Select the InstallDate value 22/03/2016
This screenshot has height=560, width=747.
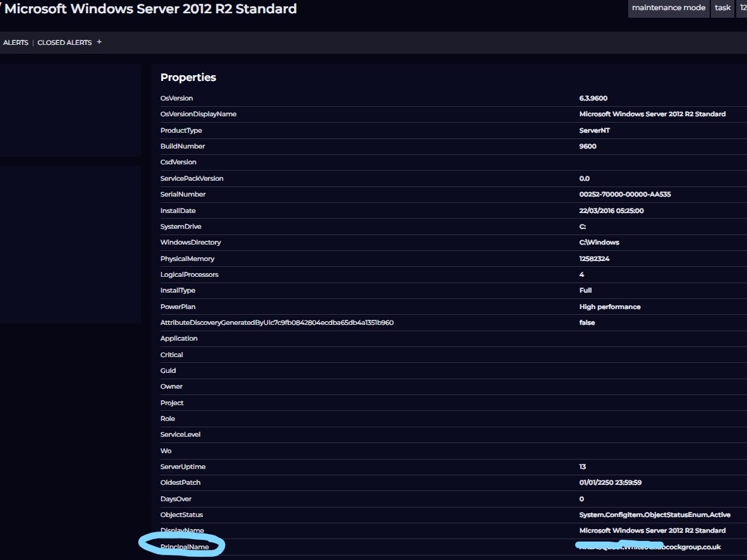tap(611, 211)
